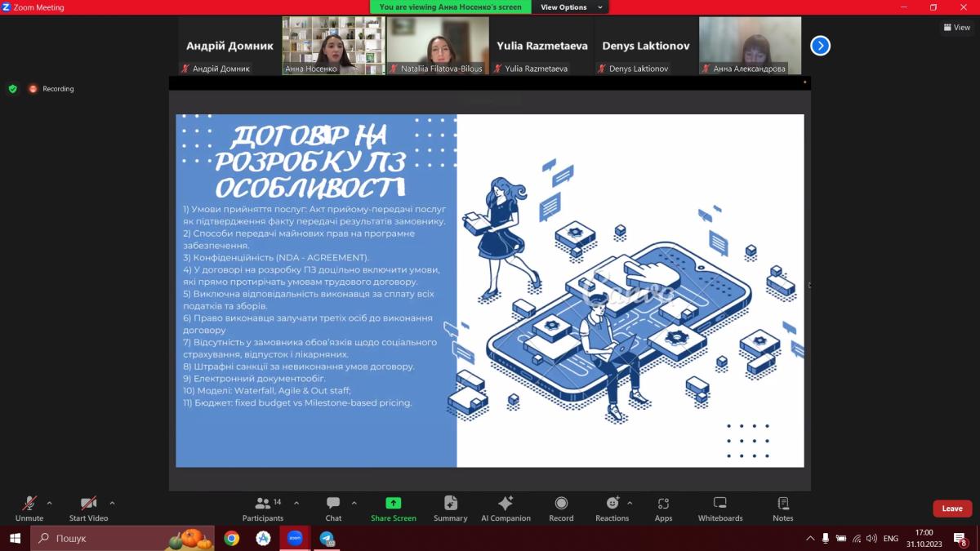Screen dimensions: 980x551
Task: Expand video options chevron beside Start Video
Action: point(112,503)
